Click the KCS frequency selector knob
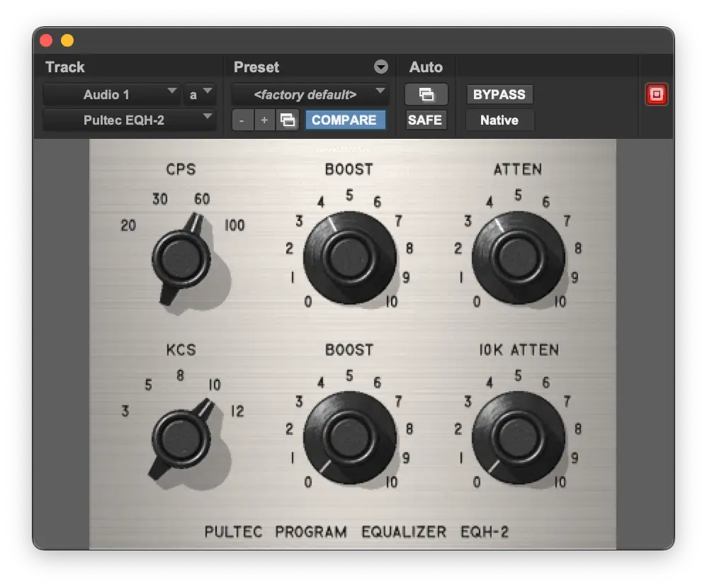Image resolution: width=707 pixels, height=588 pixels. 181,438
